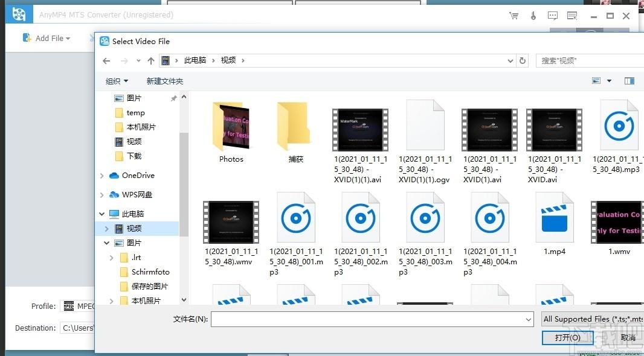Viewport: 644px width, 356px height.
Task: Select the _001.mp3 audio file
Action: click(295, 234)
